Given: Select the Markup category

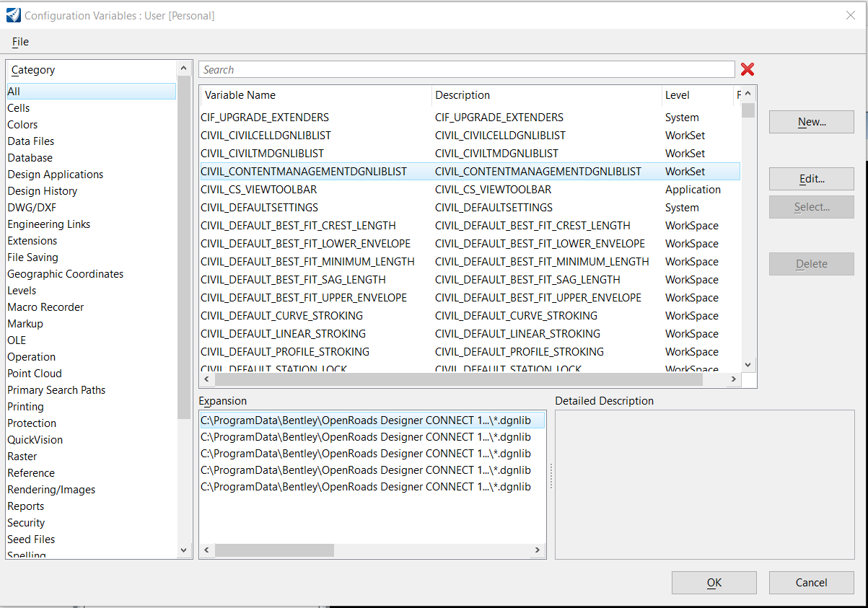Looking at the screenshot, I should (91, 324).
